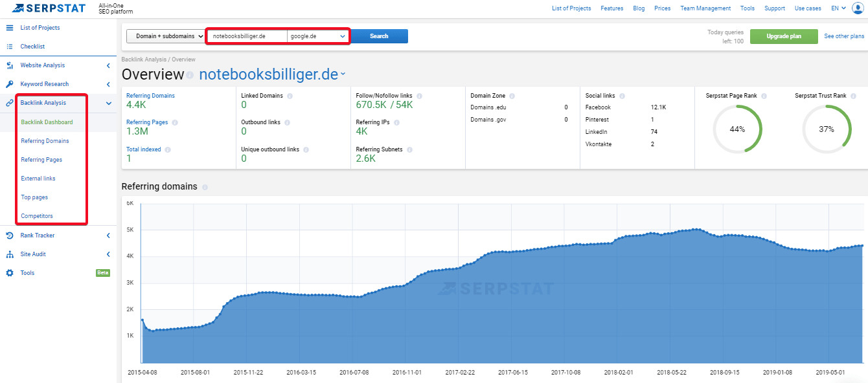
Task: Open External links in sidebar
Action: [x=38, y=179]
